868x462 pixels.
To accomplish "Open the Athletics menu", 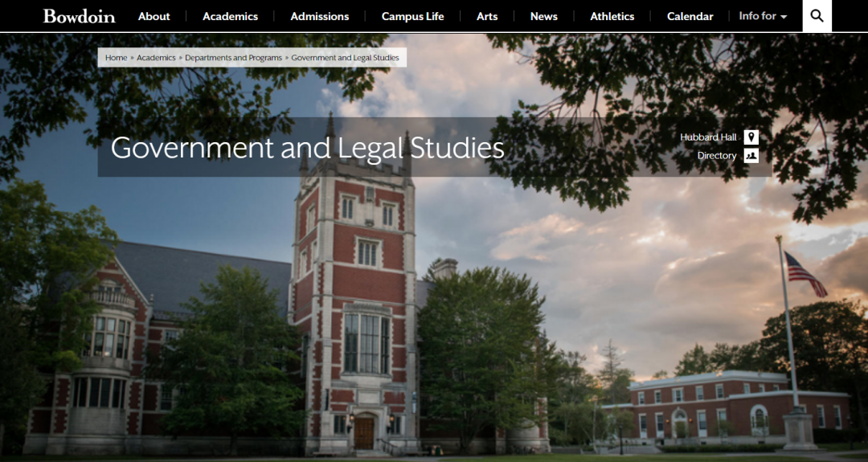I will click(x=612, y=17).
